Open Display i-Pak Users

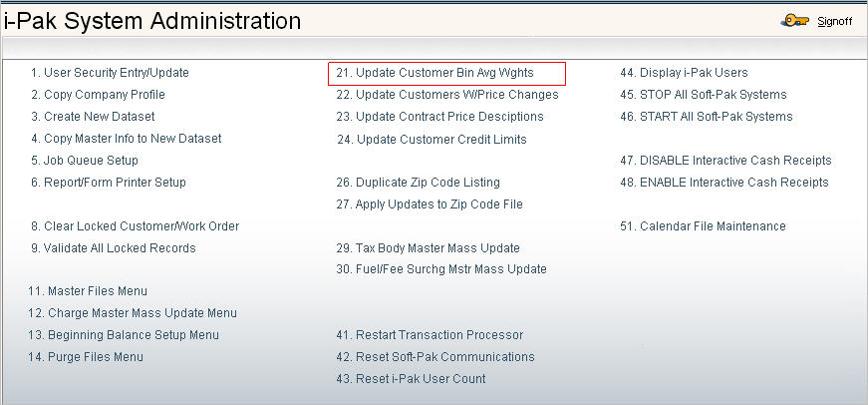pyautogui.click(x=684, y=73)
